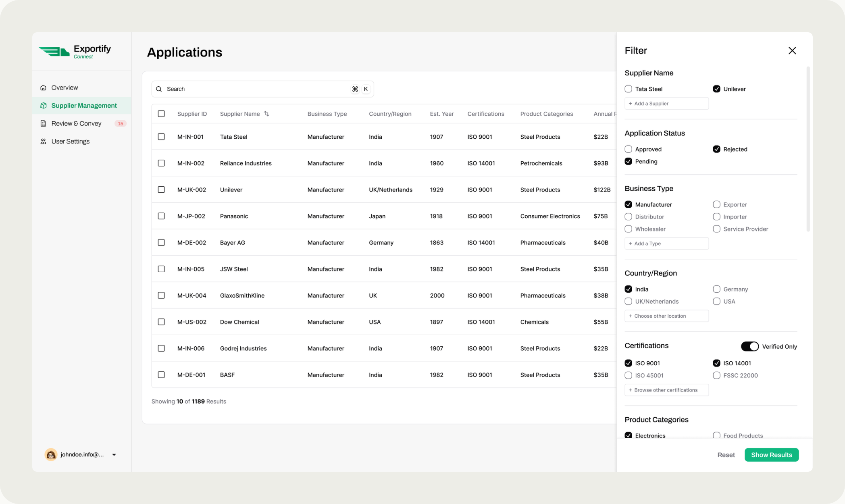Uncheck the Unilever supplier filter
Screen dimensions: 845x504
point(716,89)
